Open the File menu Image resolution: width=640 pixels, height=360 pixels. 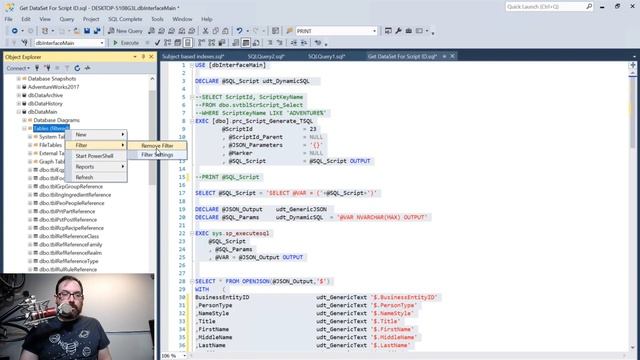click(x=8, y=19)
